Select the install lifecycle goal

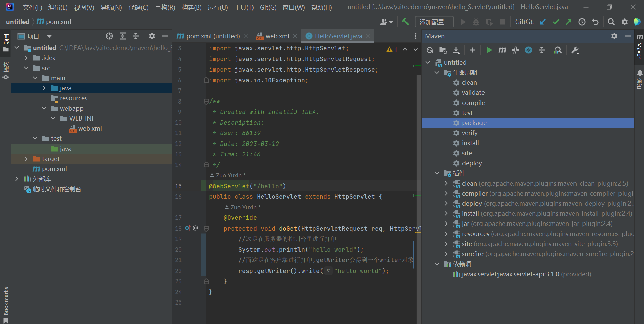click(x=470, y=143)
